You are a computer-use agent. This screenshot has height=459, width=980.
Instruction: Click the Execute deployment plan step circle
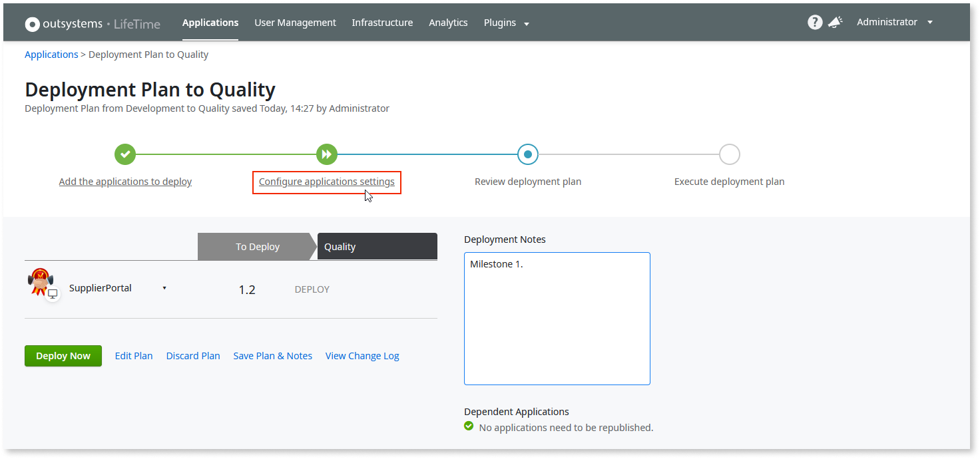coord(730,154)
